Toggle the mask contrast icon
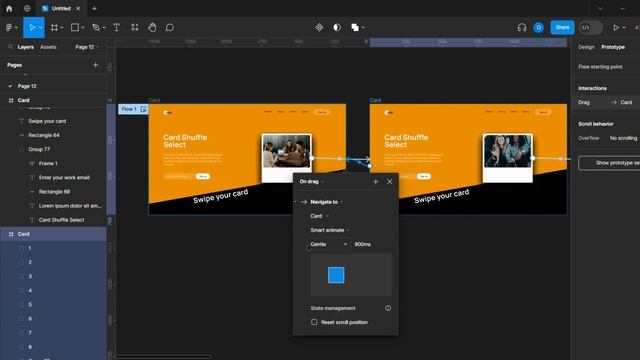Image resolution: width=640 pixels, height=360 pixels. click(x=337, y=27)
